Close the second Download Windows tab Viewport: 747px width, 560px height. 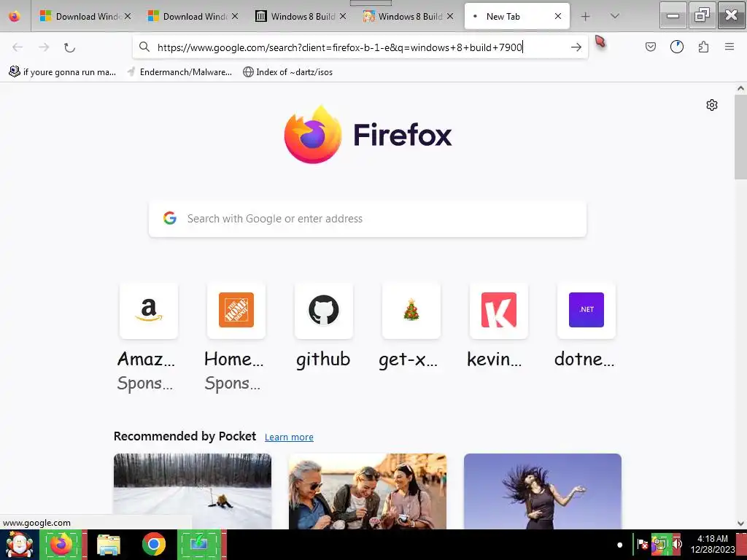click(x=235, y=16)
